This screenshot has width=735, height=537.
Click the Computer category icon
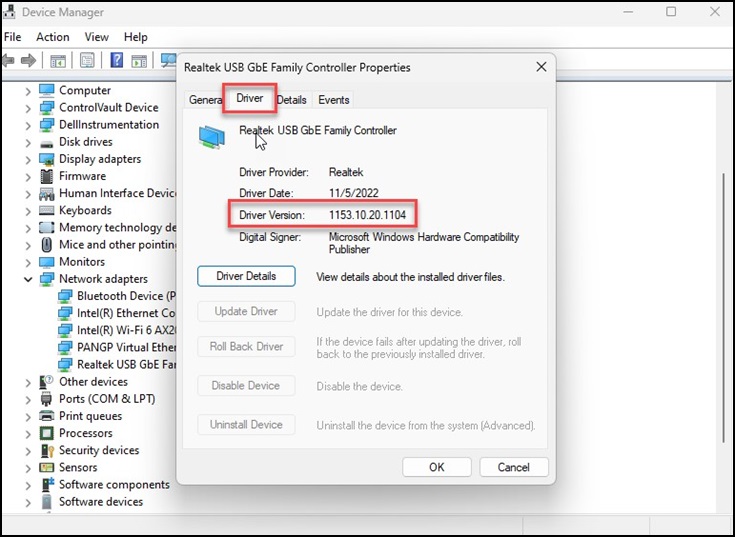click(x=47, y=90)
